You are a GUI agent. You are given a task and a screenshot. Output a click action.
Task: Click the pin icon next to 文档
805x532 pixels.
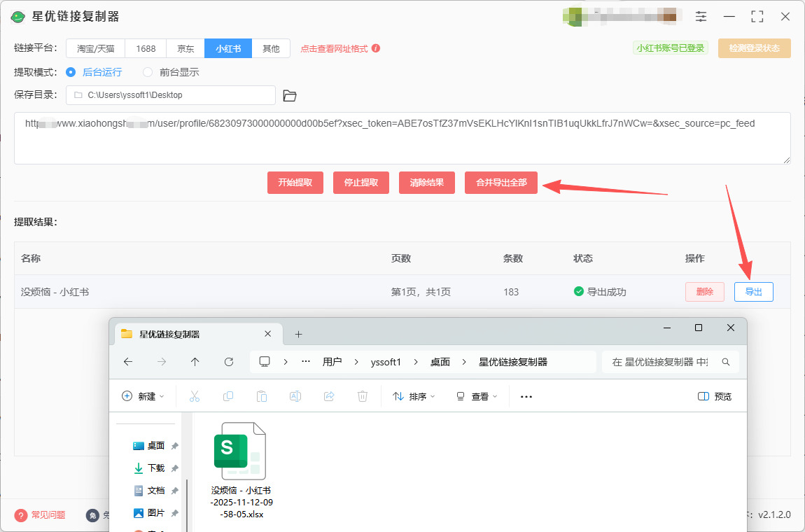174,491
